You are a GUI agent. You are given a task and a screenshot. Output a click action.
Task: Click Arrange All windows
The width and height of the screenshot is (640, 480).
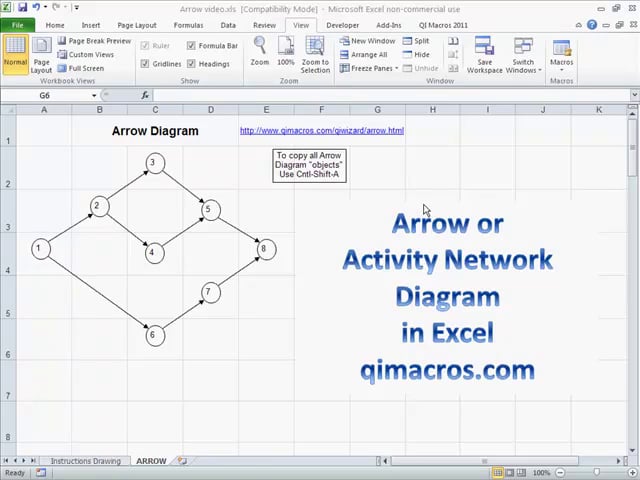click(363, 54)
